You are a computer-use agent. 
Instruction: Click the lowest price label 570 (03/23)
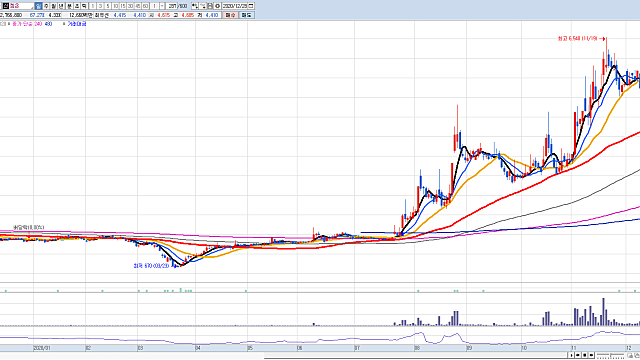coord(151,266)
